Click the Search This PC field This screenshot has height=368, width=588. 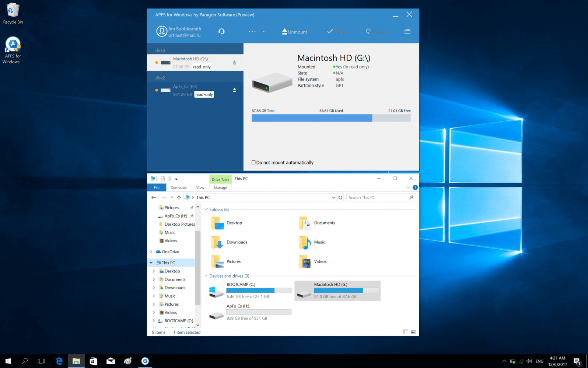coord(378,198)
